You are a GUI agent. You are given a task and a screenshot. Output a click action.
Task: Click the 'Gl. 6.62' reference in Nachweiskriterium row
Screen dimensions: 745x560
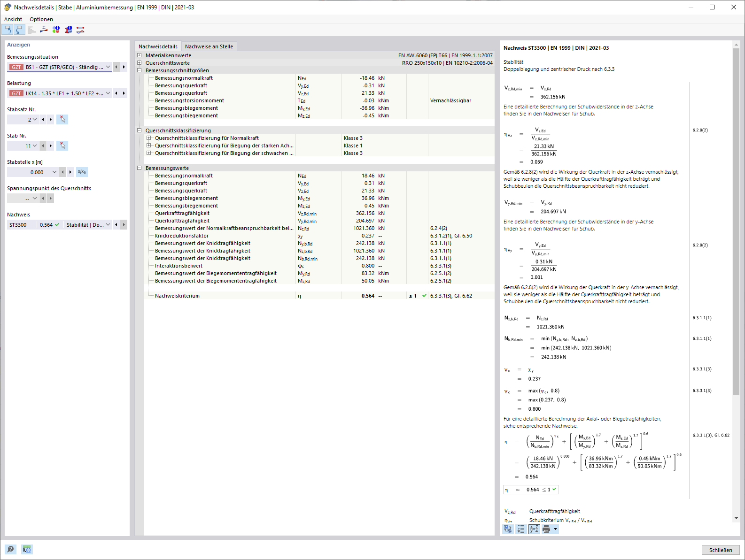pyautogui.click(x=463, y=296)
